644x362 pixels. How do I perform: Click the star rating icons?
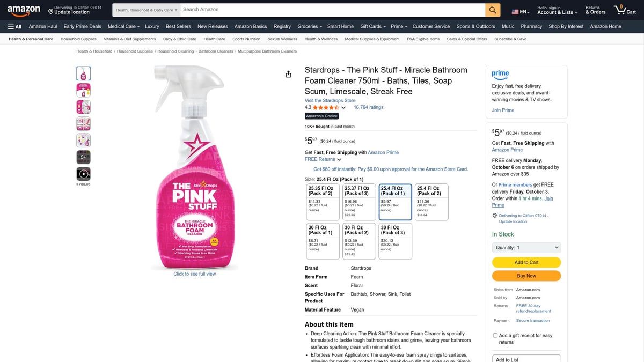click(x=326, y=107)
